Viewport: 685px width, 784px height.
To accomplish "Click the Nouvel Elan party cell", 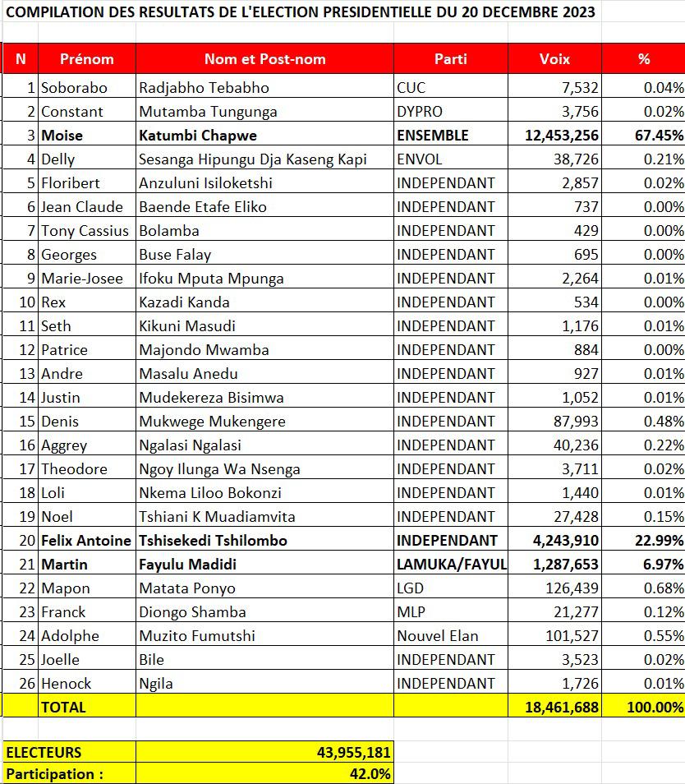I will [x=450, y=636].
